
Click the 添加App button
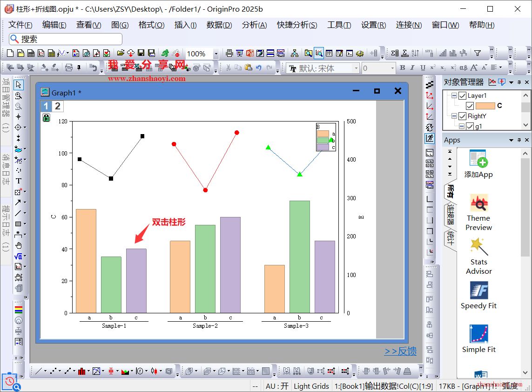coord(478,164)
